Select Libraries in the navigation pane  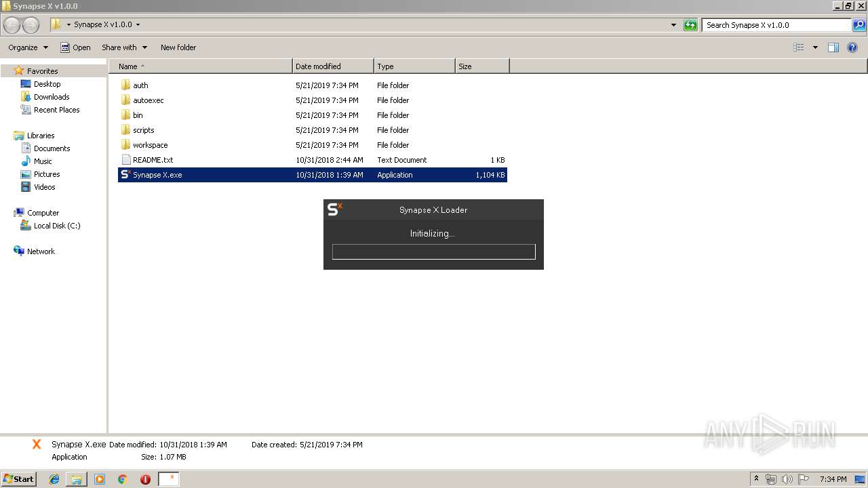(41, 136)
